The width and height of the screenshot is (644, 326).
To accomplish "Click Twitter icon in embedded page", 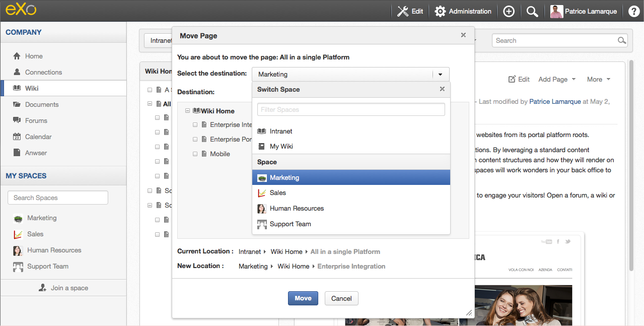I will pyautogui.click(x=568, y=241).
